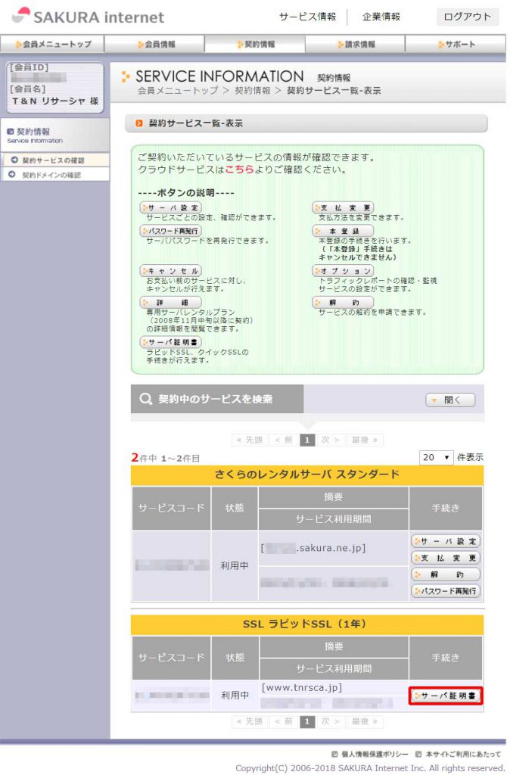The width and height of the screenshot is (532, 775).
Task: Click page 1 in top pagination
Action: coord(307,440)
